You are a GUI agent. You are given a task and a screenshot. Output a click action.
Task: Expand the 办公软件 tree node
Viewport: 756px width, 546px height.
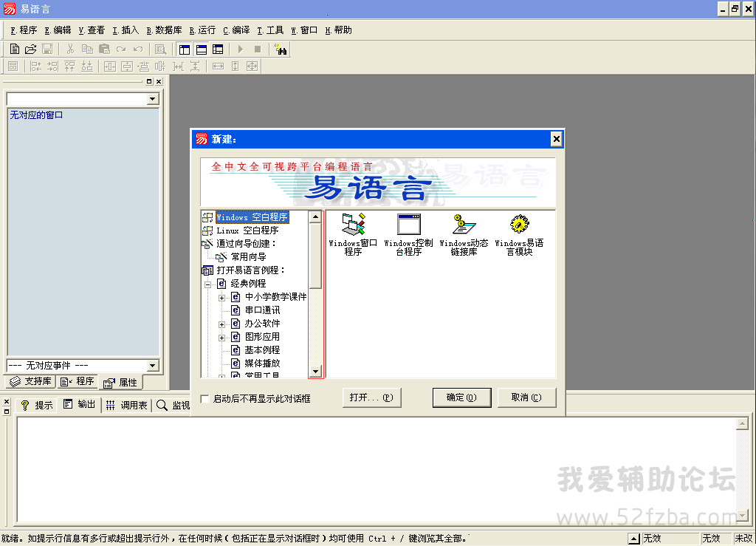coord(221,324)
